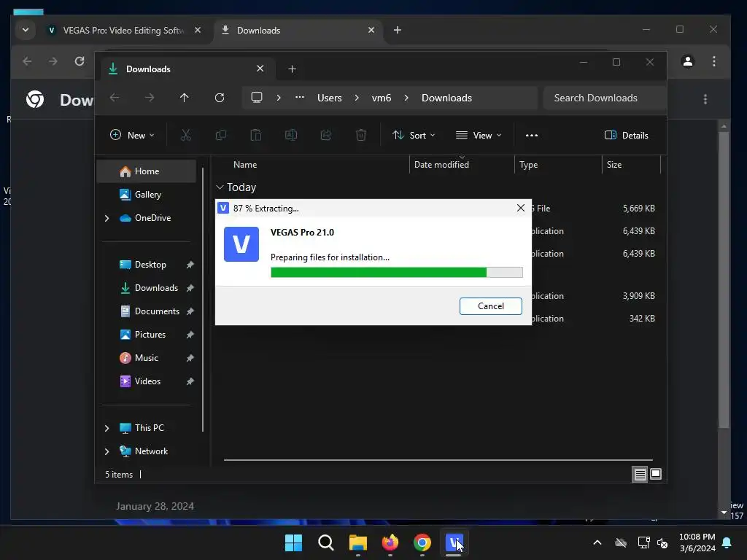The width and height of the screenshot is (747, 560).
Task: Open Chrome three-dot menu
Action: pos(713,61)
